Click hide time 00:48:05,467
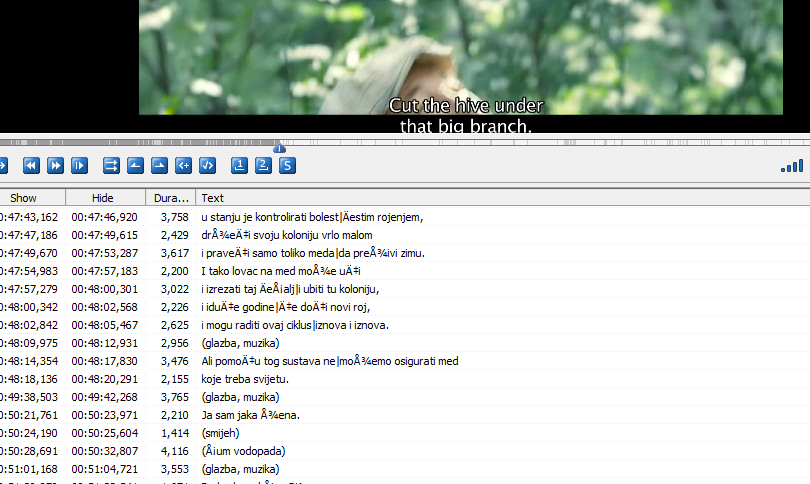The image size is (810, 484). point(105,326)
